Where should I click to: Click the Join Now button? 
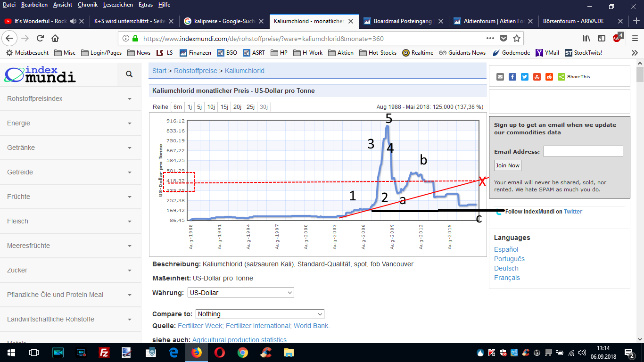[x=508, y=165]
